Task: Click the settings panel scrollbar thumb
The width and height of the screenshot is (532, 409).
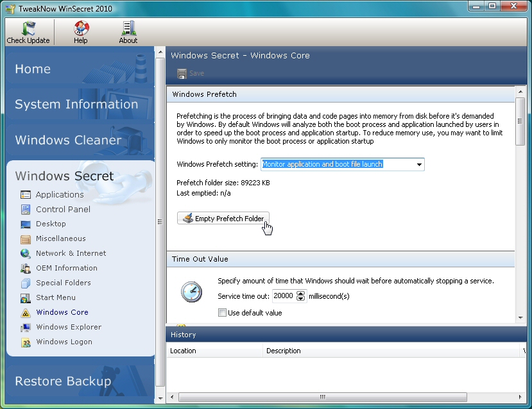Action: pyautogui.click(x=520, y=121)
